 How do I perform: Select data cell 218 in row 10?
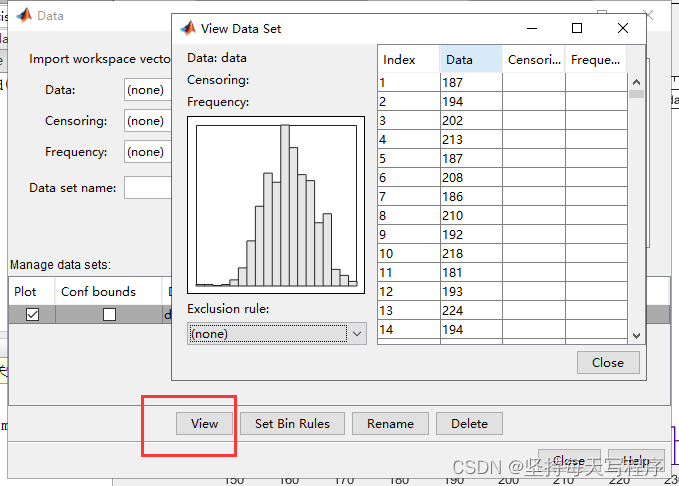click(x=471, y=253)
